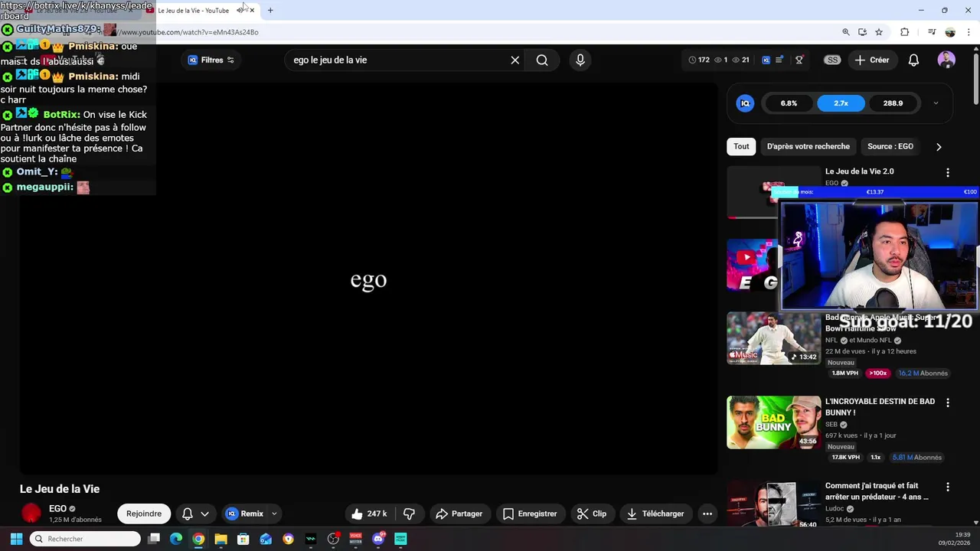The height and width of the screenshot is (551, 980).
Task: Click the round vidIQ badge in sidebar panel
Action: (745, 103)
